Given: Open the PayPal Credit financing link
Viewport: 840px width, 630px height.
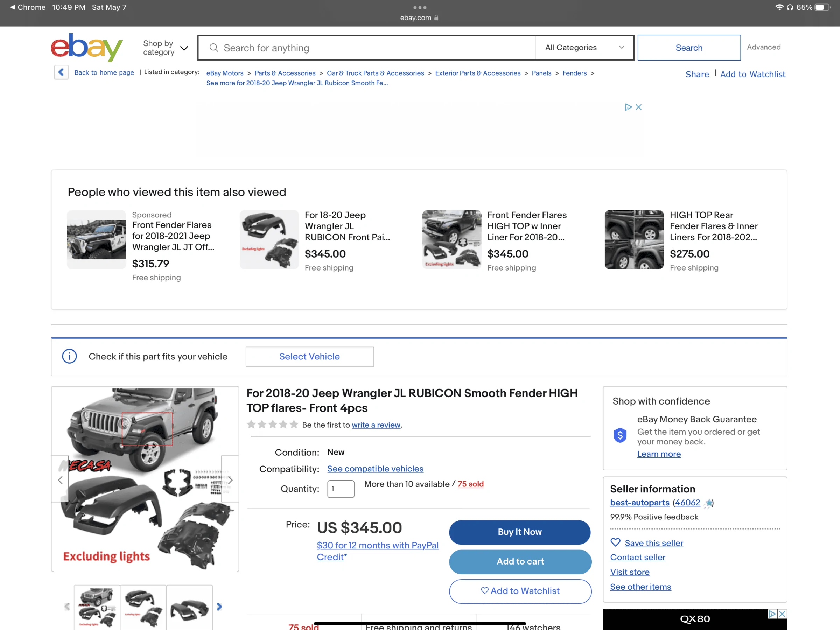Looking at the screenshot, I should tap(377, 551).
